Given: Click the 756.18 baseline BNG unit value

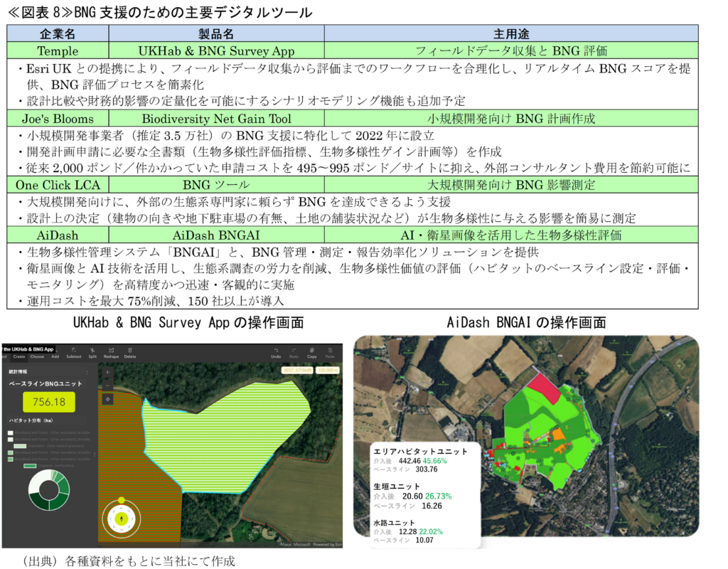Looking at the screenshot, I should (x=49, y=402).
